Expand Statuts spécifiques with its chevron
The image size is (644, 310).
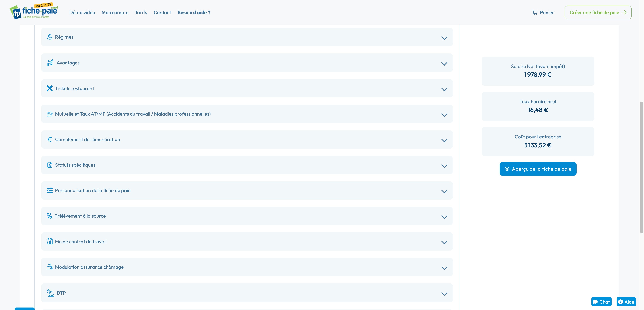click(x=444, y=166)
